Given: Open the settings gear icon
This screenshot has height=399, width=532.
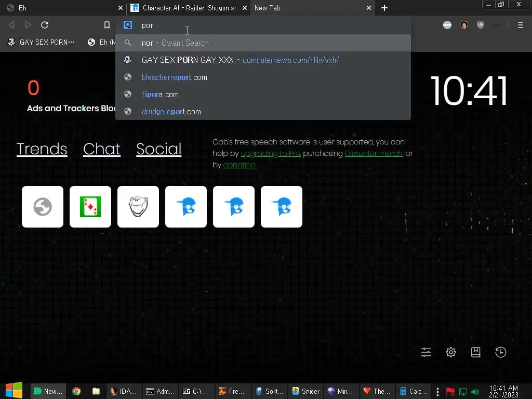Looking at the screenshot, I should coord(451,352).
